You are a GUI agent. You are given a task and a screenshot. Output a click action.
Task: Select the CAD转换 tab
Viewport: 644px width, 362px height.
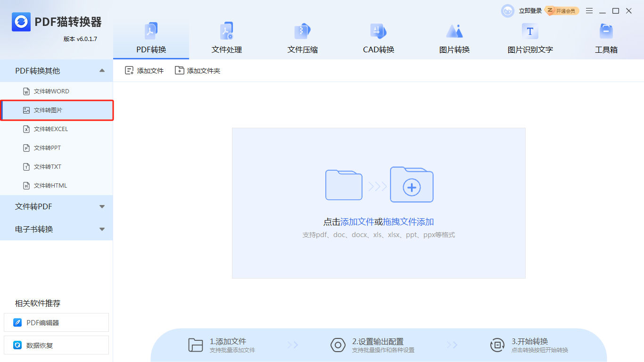pyautogui.click(x=379, y=39)
